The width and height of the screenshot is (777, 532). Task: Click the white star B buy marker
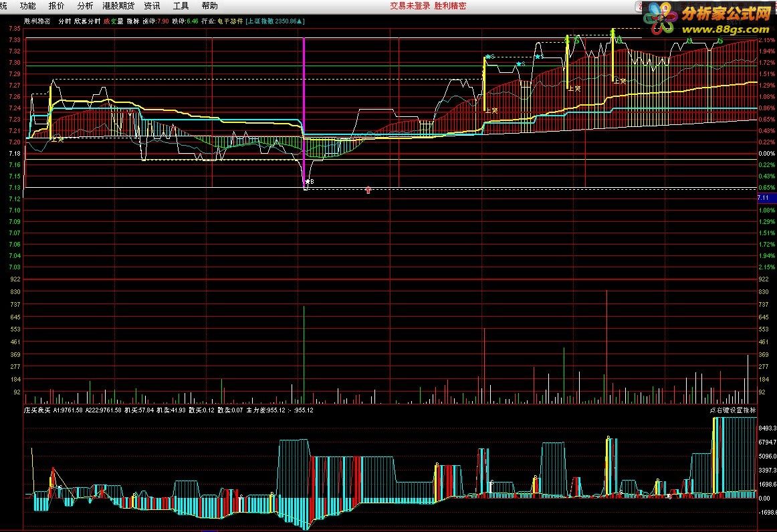click(309, 182)
